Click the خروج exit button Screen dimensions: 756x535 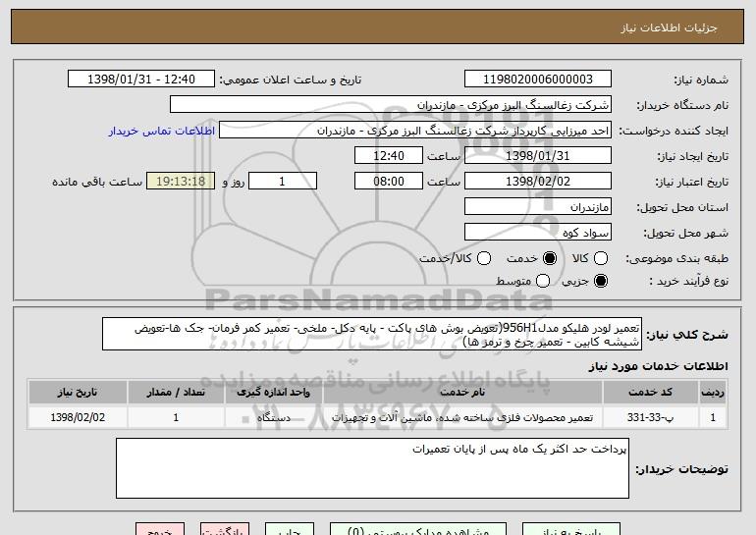(x=160, y=529)
